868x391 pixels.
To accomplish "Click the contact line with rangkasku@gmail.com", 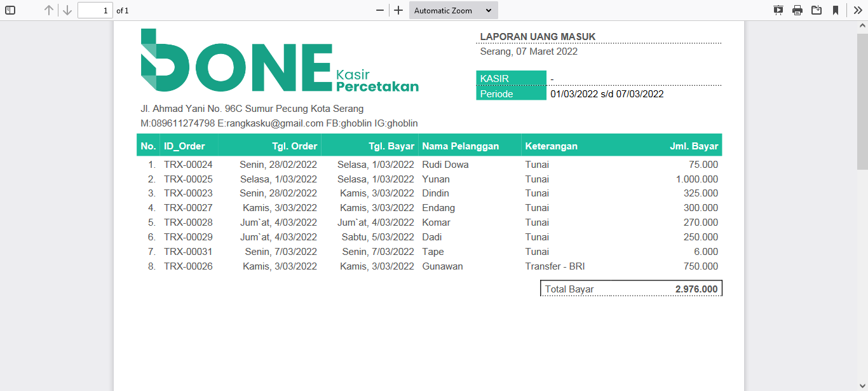I will 279,123.
